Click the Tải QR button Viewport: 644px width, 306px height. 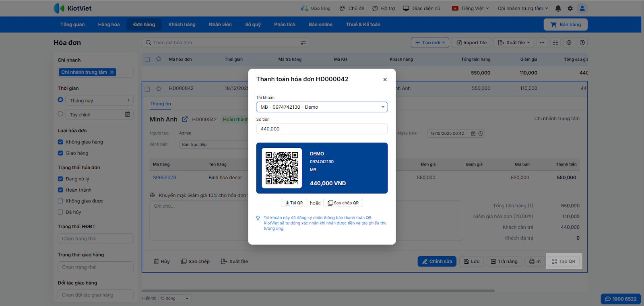tap(294, 203)
